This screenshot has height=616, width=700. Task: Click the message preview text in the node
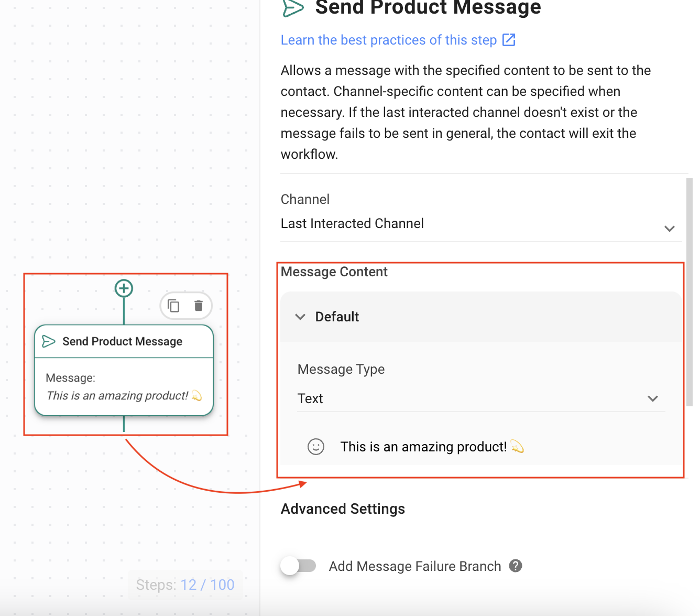pos(117,395)
